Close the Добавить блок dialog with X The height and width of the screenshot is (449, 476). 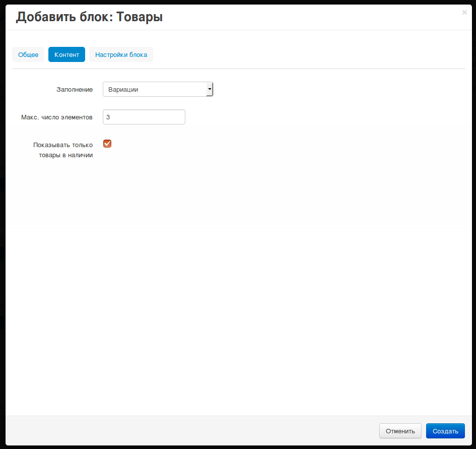[464, 13]
